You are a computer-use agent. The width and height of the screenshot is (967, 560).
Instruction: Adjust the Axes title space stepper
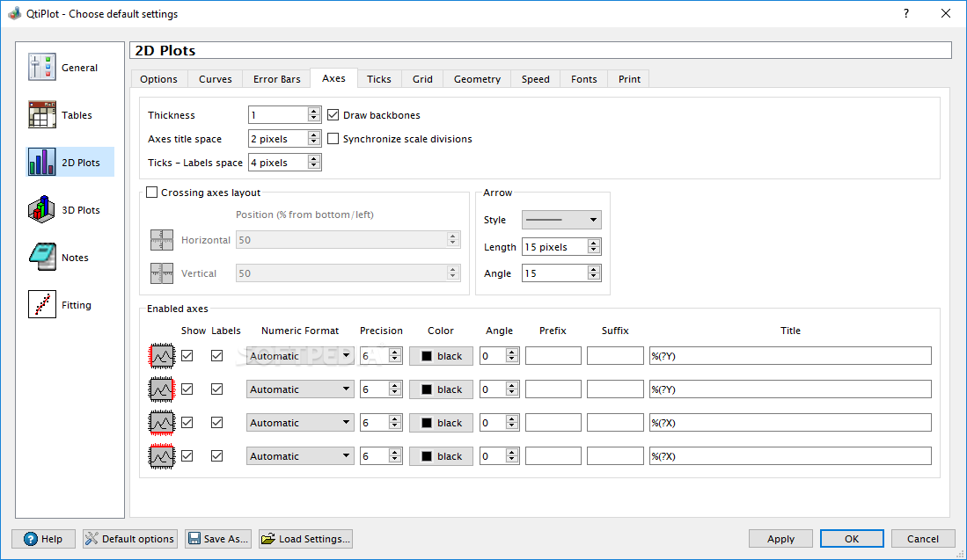tap(313, 139)
